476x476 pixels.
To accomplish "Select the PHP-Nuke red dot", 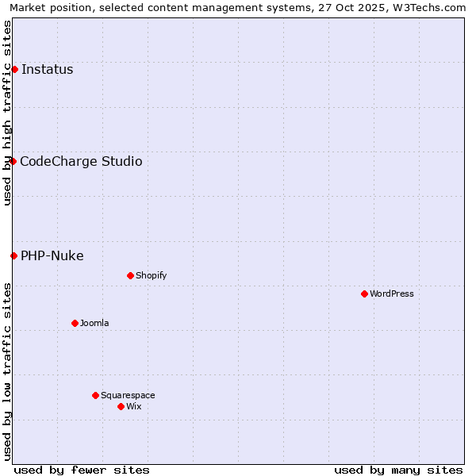I will [13, 255].
